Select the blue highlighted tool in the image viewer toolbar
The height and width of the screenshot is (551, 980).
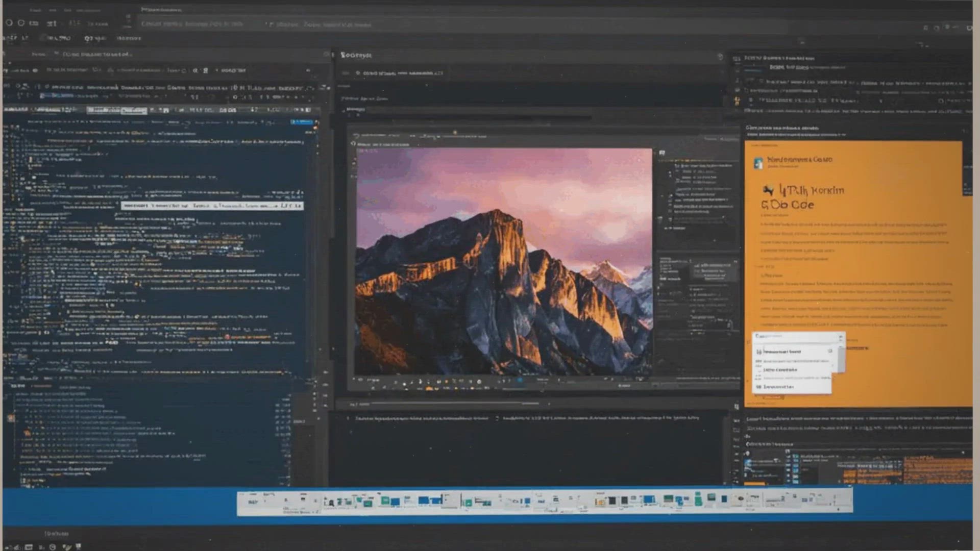coord(519,380)
